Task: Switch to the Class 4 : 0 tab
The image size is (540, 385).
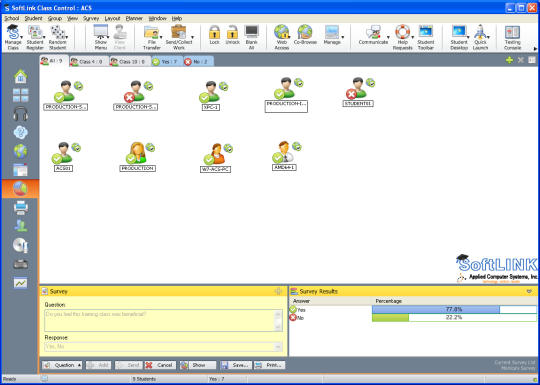Action: tap(89, 61)
